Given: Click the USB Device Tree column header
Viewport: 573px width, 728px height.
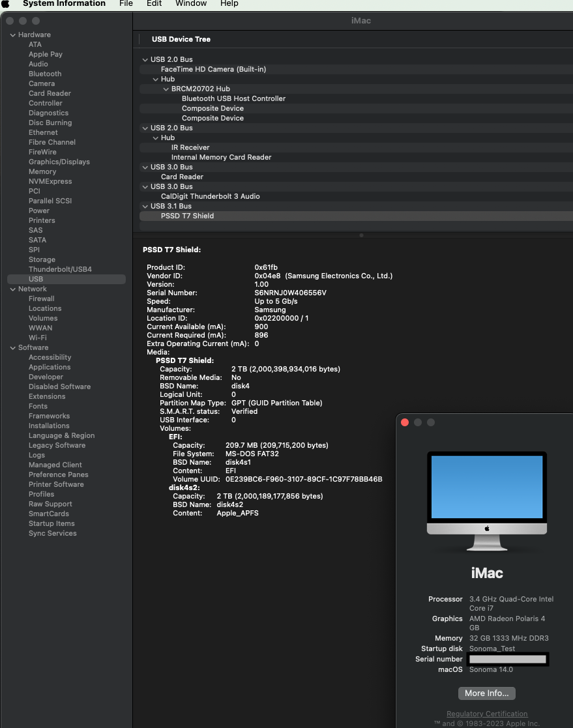Looking at the screenshot, I should point(181,40).
